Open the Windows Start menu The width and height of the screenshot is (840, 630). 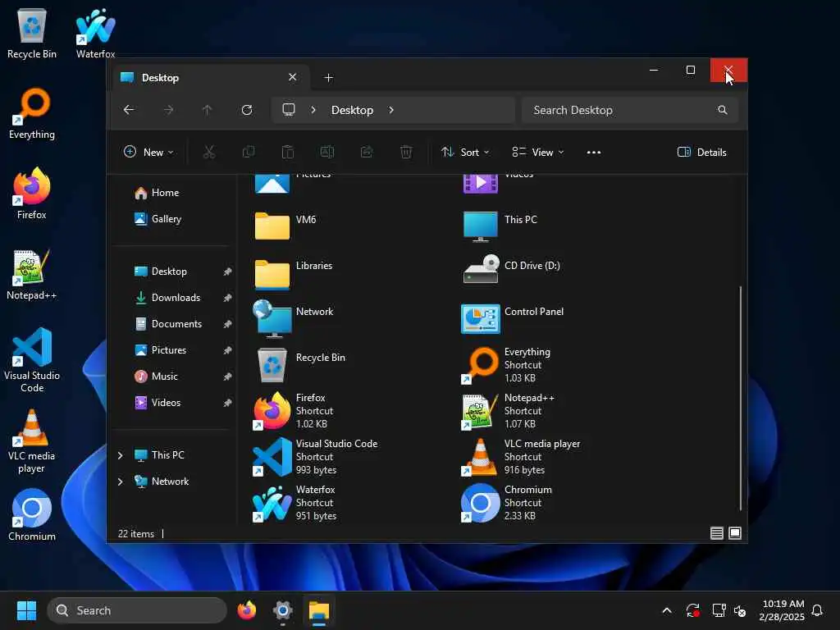pyautogui.click(x=26, y=610)
